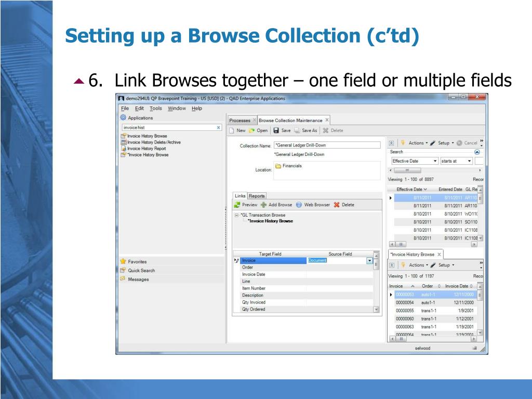
Task: Click the 'invoice hist' search input
Action: 169,128
